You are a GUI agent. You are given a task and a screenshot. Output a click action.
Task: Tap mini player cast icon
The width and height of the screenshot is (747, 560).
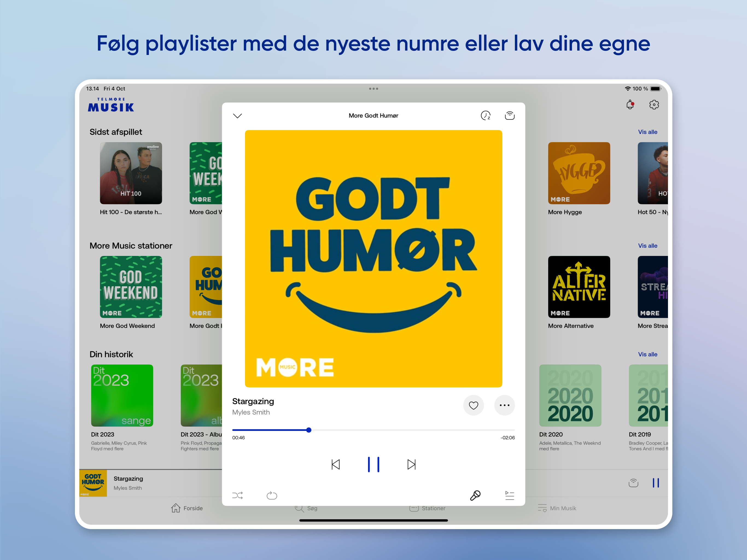pyautogui.click(x=633, y=483)
